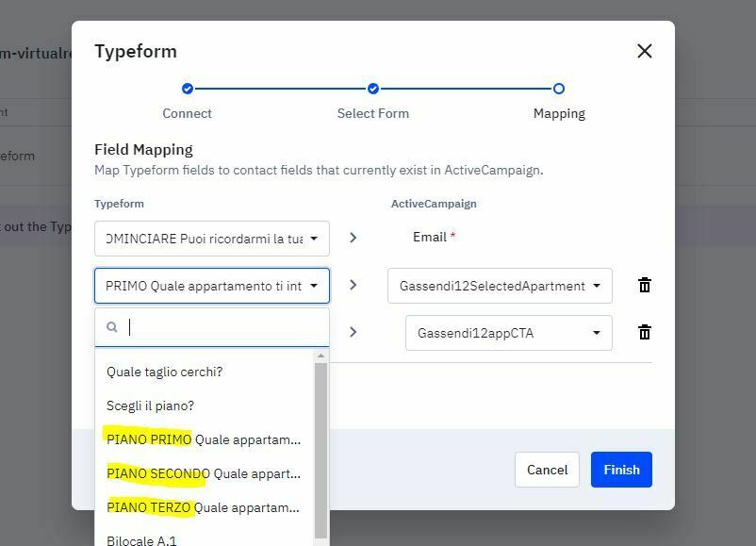Click the Mapping step circle
Screen dimensions: 756x546
558,89
